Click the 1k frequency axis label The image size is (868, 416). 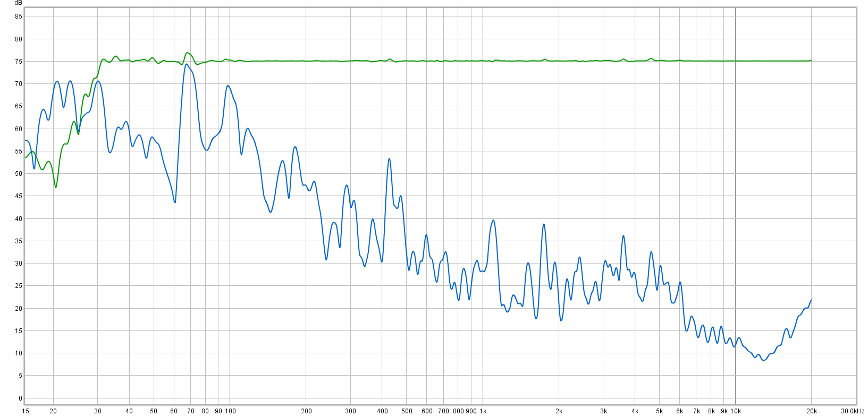(x=483, y=411)
